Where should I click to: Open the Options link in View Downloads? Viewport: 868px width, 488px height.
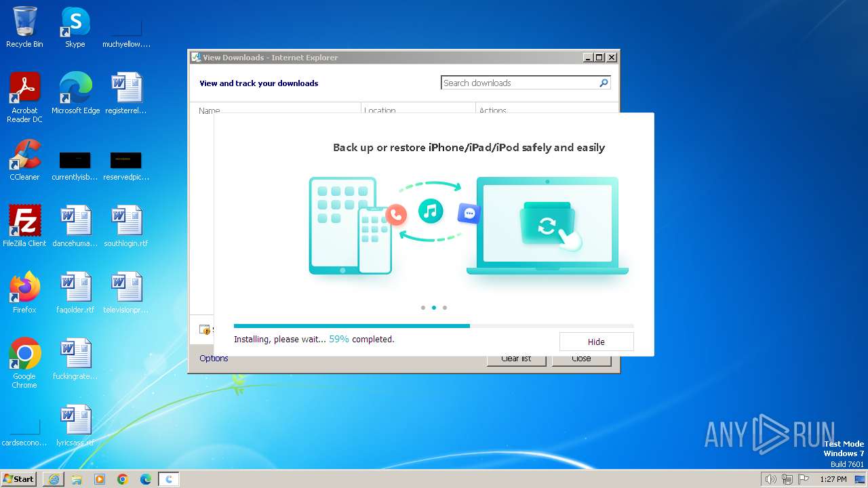coord(214,359)
